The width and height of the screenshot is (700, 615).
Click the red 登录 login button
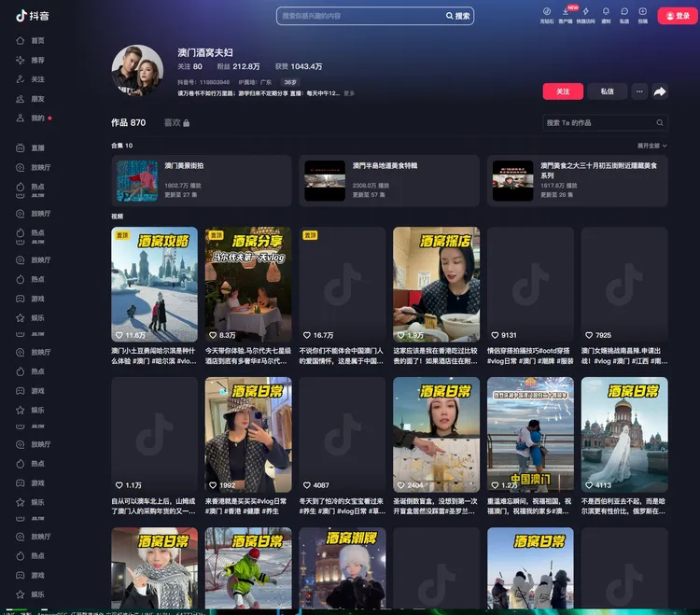pyautogui.click(x=678, y=16)
